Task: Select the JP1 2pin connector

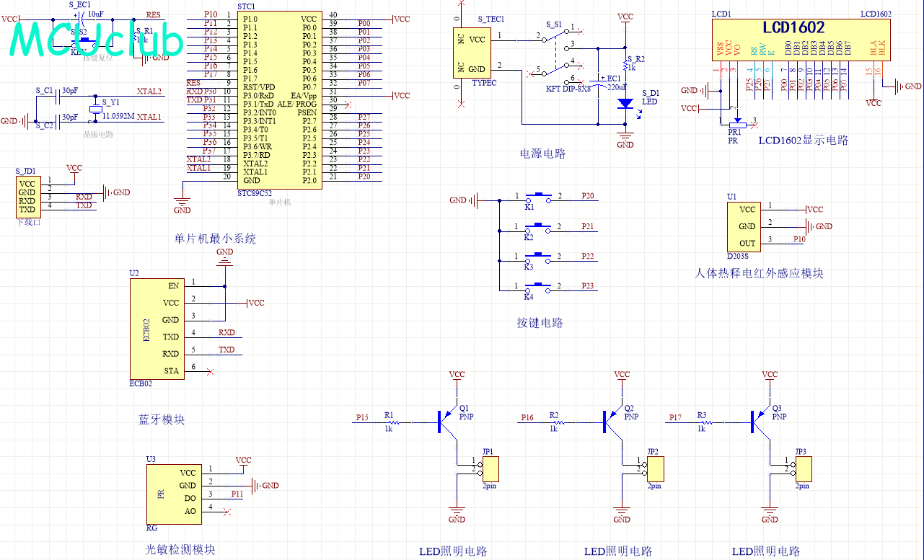Action: 490,470
